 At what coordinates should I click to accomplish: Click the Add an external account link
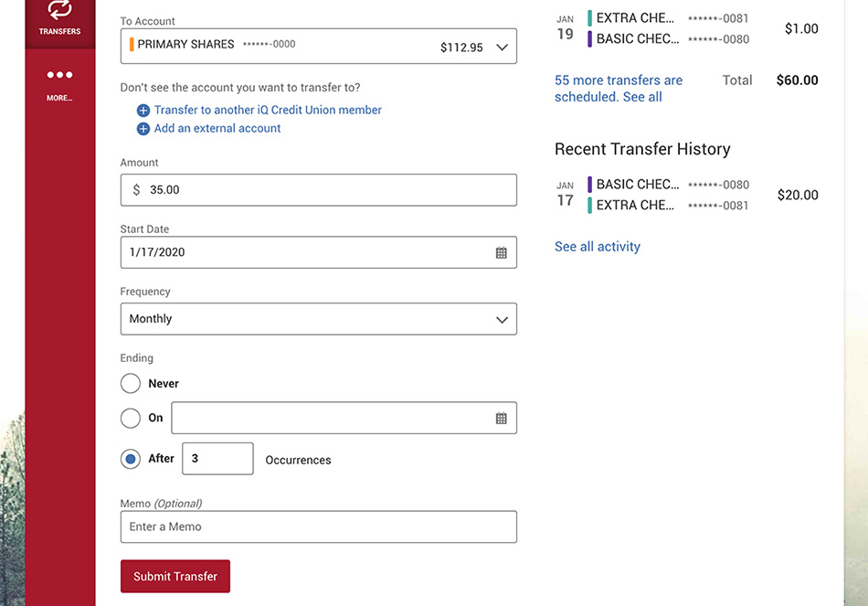217,129
